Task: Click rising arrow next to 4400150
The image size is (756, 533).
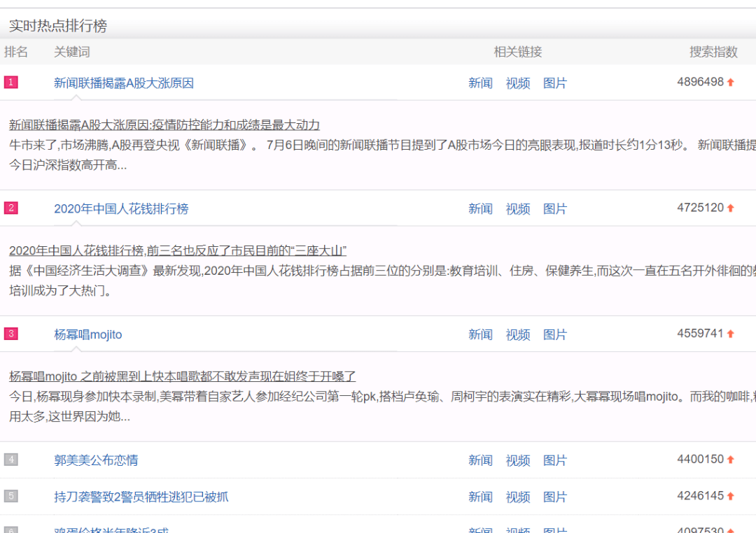Action: 731,460
